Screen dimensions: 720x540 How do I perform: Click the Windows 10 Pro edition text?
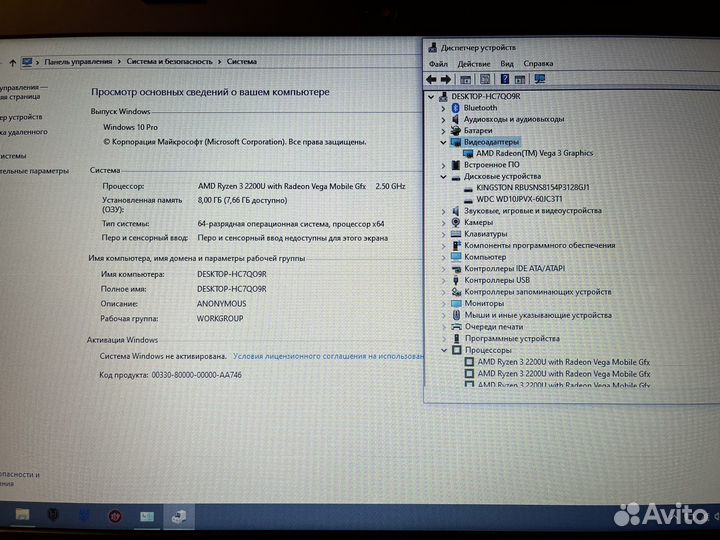click(130, 127)
